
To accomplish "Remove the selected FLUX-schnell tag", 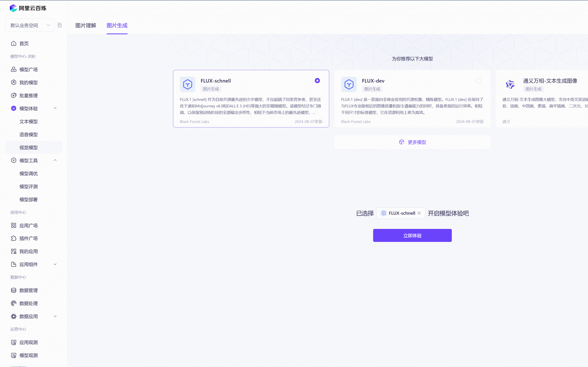I will 419,213.
